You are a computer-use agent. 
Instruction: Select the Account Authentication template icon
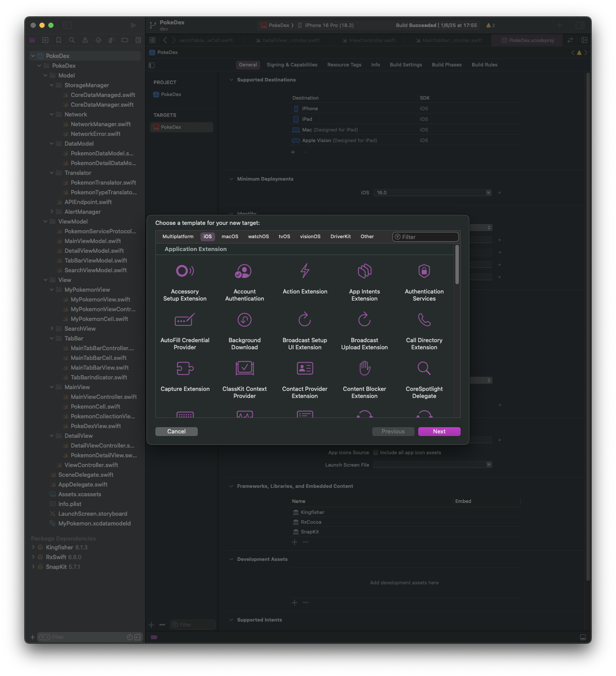pyautogui.click(x=244, y=271)
